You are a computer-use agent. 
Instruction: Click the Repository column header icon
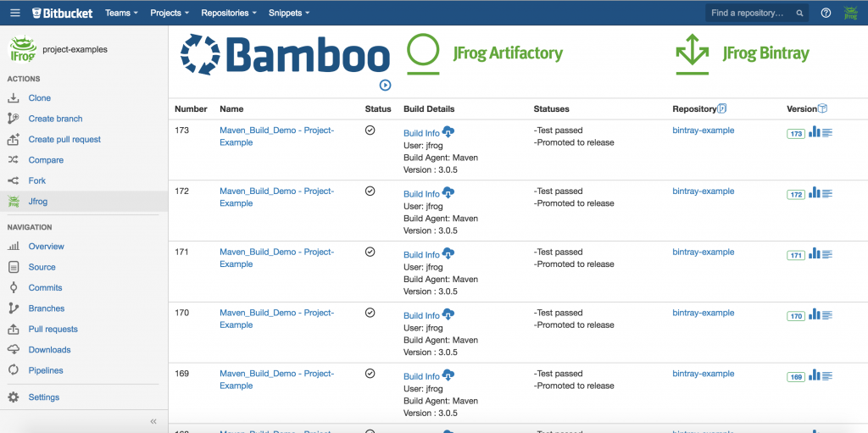pos(722,108)
